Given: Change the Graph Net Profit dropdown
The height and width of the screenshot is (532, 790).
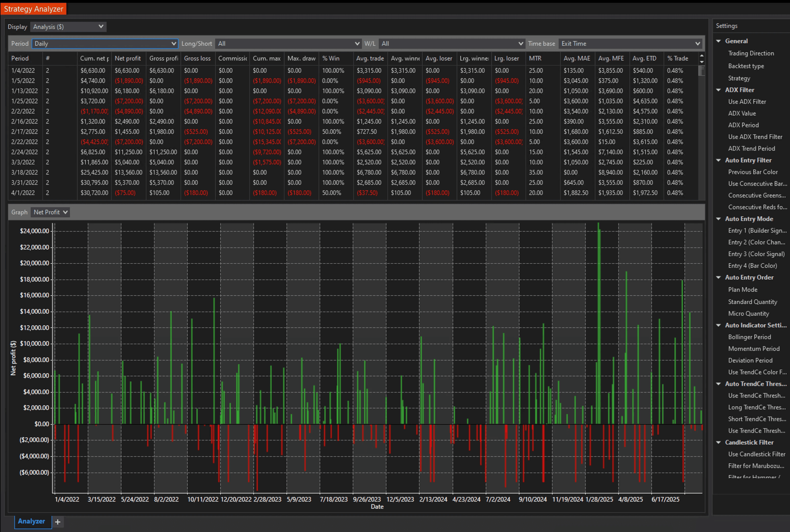Looking at the screenshot, I should (50, 212).
